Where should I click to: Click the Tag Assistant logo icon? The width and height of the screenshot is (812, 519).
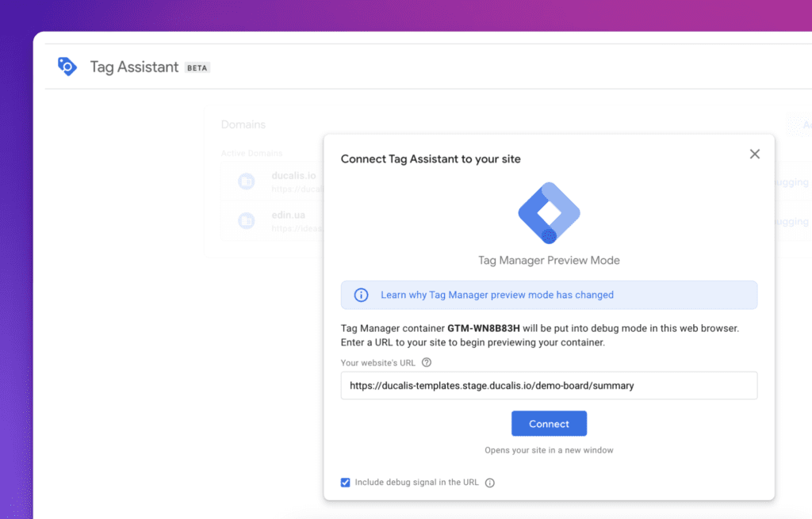click(67, 66)
